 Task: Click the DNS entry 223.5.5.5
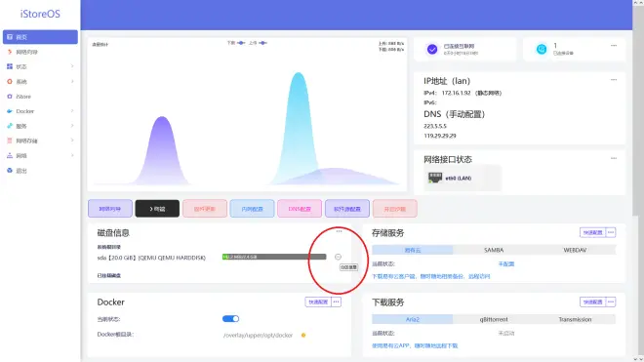click(435, 126)
